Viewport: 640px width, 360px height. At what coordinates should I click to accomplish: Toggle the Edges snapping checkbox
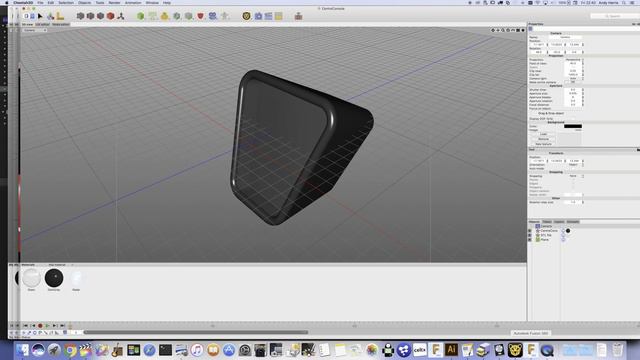573,184
